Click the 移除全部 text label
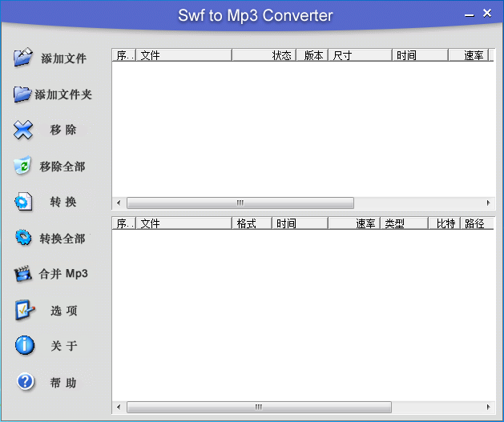 click(62, 167)
